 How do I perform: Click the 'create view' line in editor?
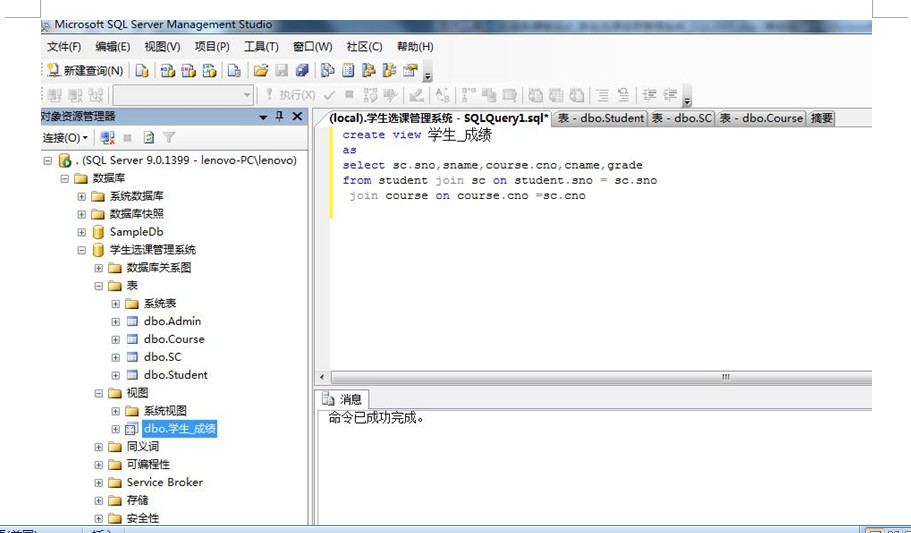tap(417, 135)
